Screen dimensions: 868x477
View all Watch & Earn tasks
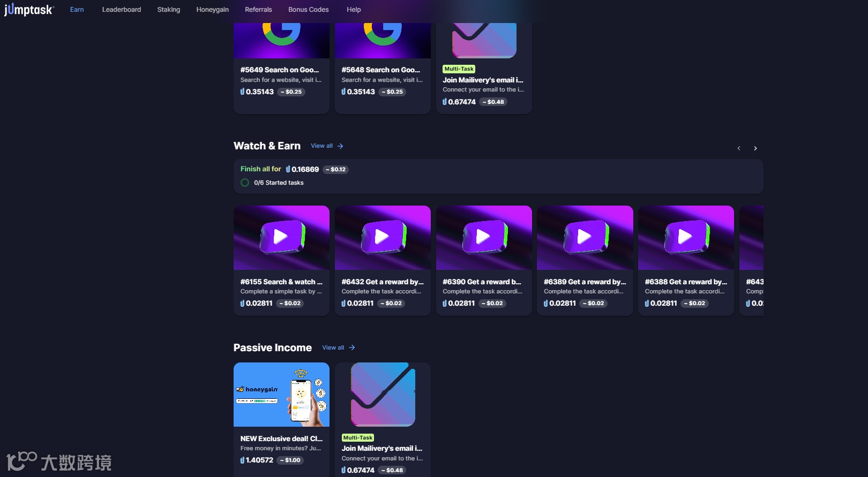point(321,146)
